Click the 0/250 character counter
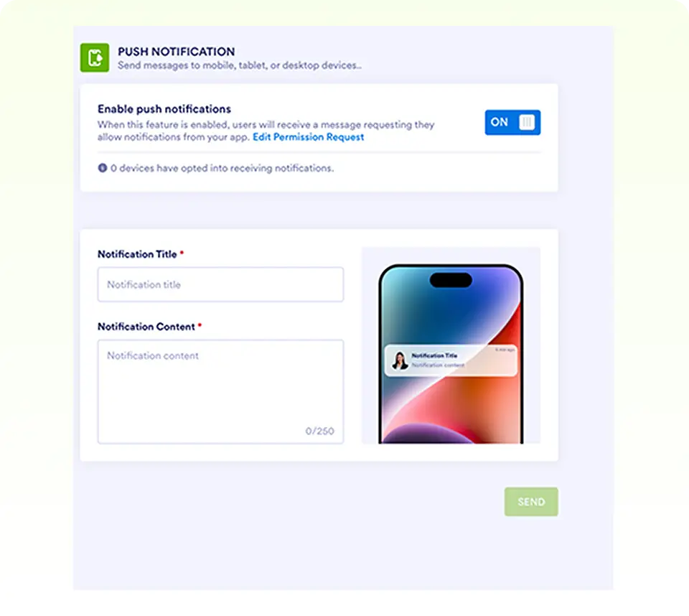This screenshot has width=689, height=616. pyautogui.click(x=319, y=431)
